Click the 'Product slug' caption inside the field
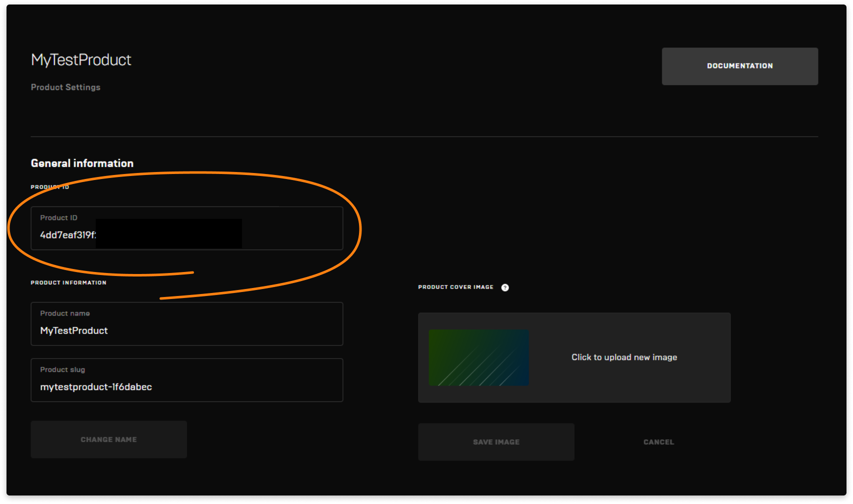853x504 pixels. click(62, 370)
